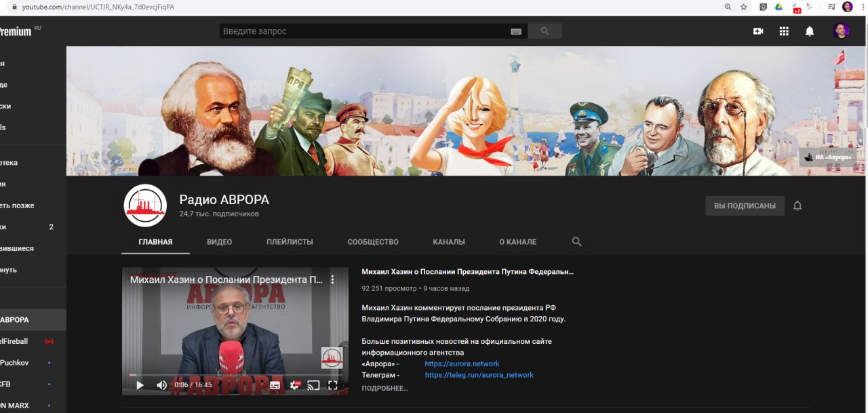Open the browser media control playlist icon
Viewport: 868px width, 413px height.
tap(831, 7)
